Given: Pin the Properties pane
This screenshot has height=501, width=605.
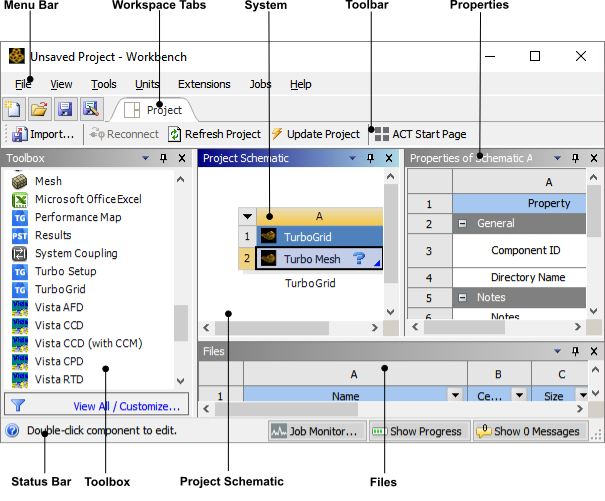Looking at the screenshot, I should pyautogui.click(x=575, y=158).
